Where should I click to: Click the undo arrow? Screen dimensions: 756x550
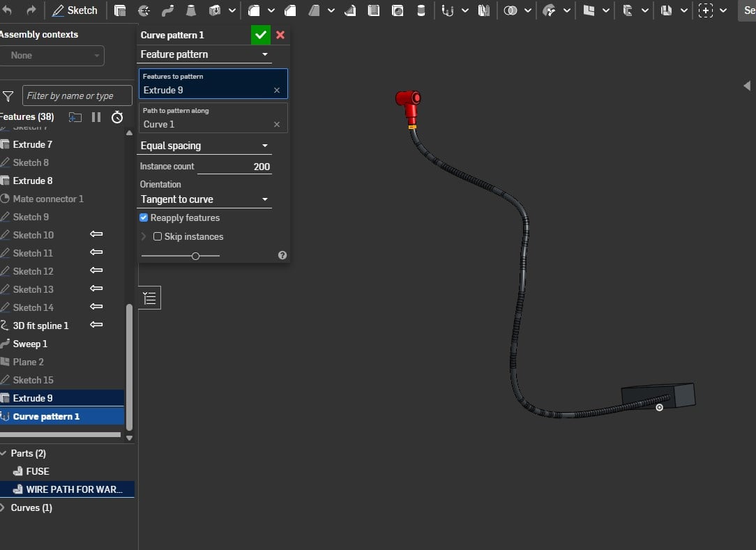tap(8, 10)
